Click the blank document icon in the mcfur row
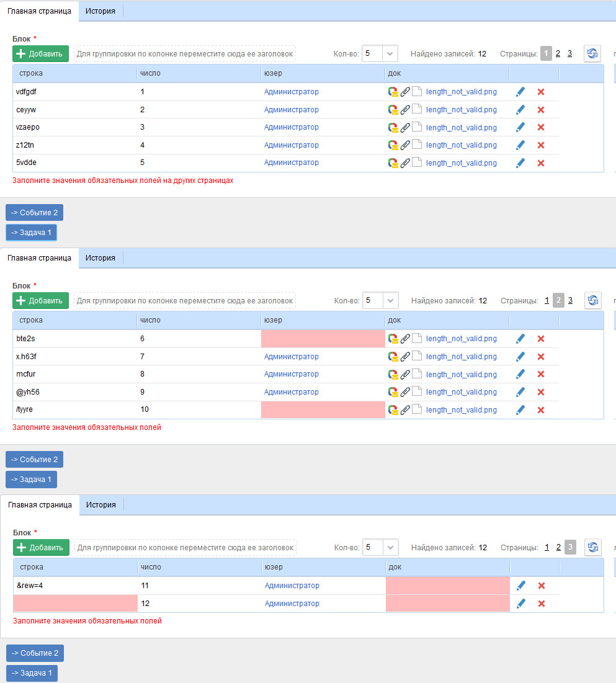This screenshot has height=683, width=616. [417, 374]
